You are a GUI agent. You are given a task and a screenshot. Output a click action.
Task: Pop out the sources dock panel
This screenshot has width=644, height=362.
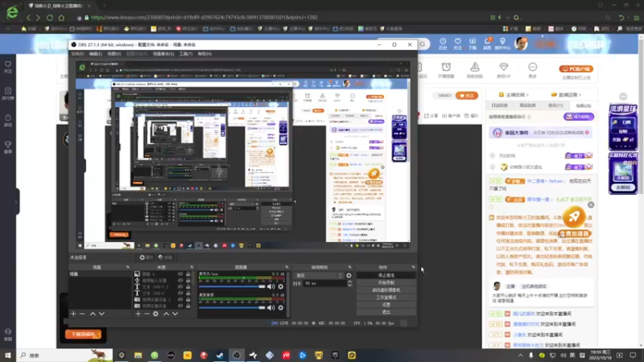[x=192, y=267]
